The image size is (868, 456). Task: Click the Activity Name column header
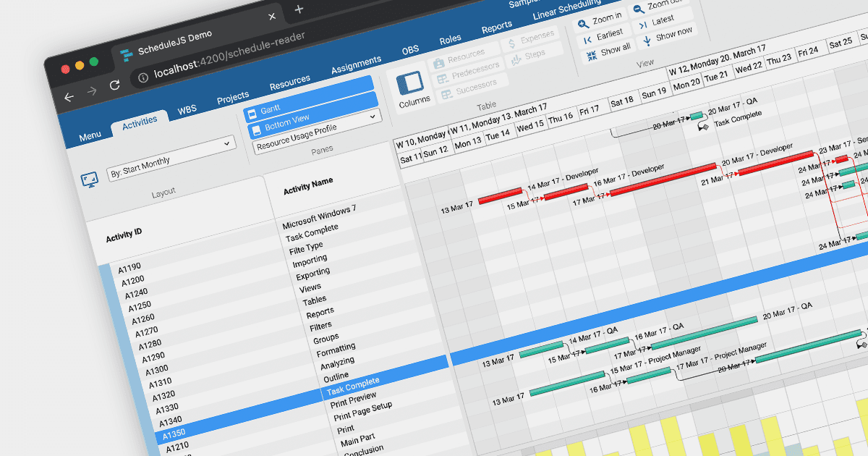pyautogui.click(x=308, y=186)
